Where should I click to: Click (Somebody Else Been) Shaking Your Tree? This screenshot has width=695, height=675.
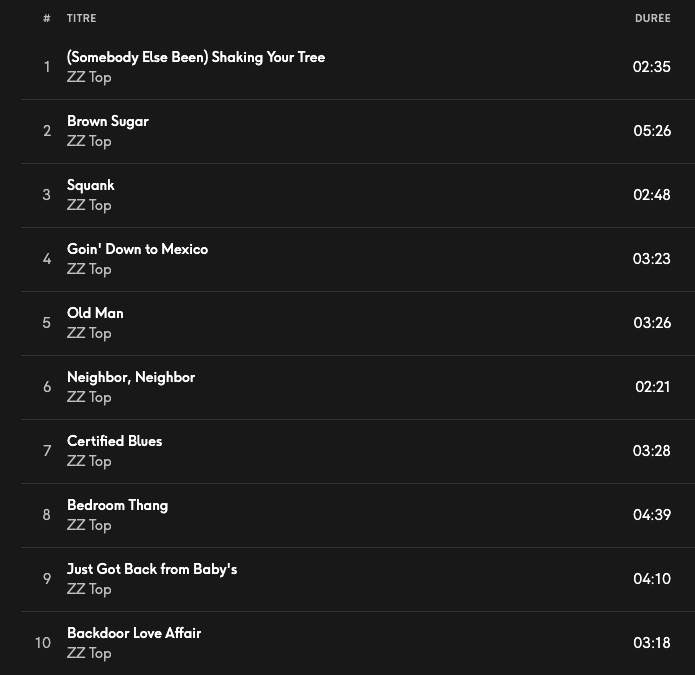195,57
